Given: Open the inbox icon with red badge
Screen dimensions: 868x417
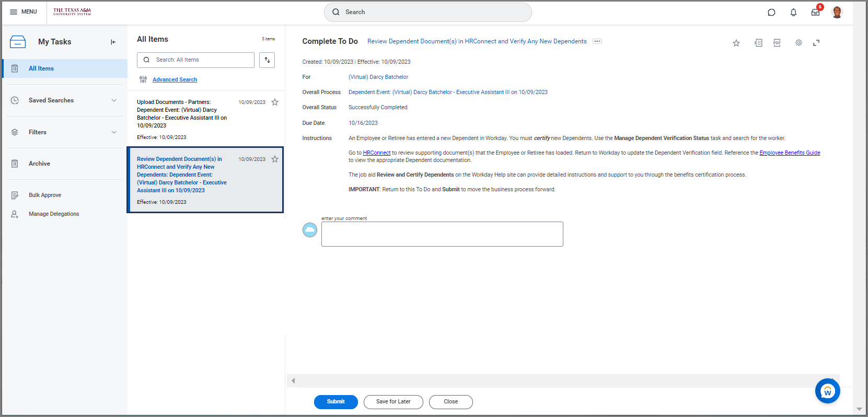Looking at the screenshot, I should 815,13.
